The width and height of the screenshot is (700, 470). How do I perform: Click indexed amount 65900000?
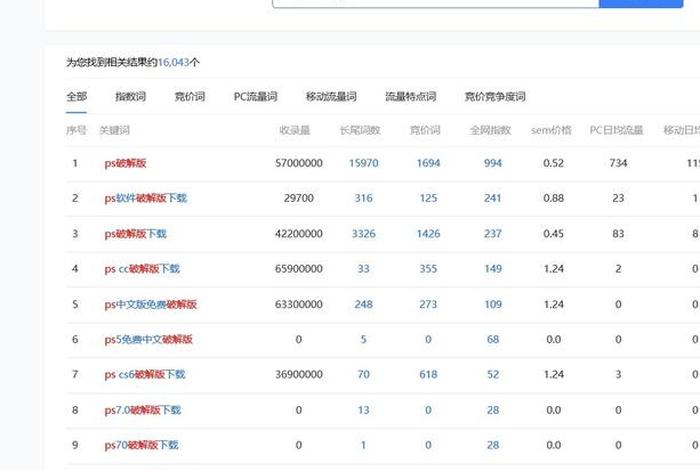[x=299, y=269]
